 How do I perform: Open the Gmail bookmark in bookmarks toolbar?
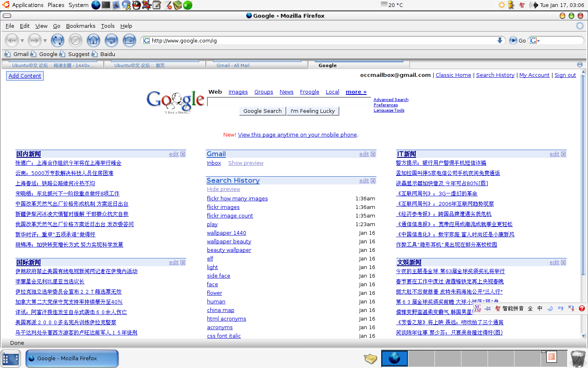(17, 54)
